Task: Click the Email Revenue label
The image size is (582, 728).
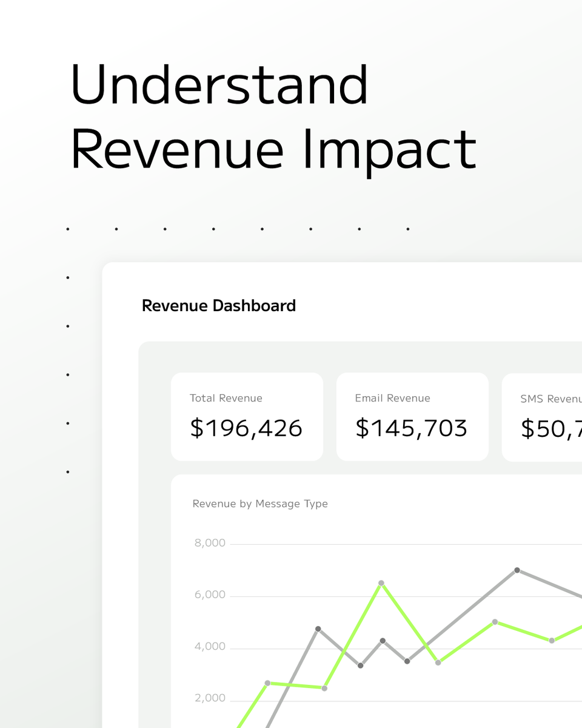Action: click(x=393, y=398)
